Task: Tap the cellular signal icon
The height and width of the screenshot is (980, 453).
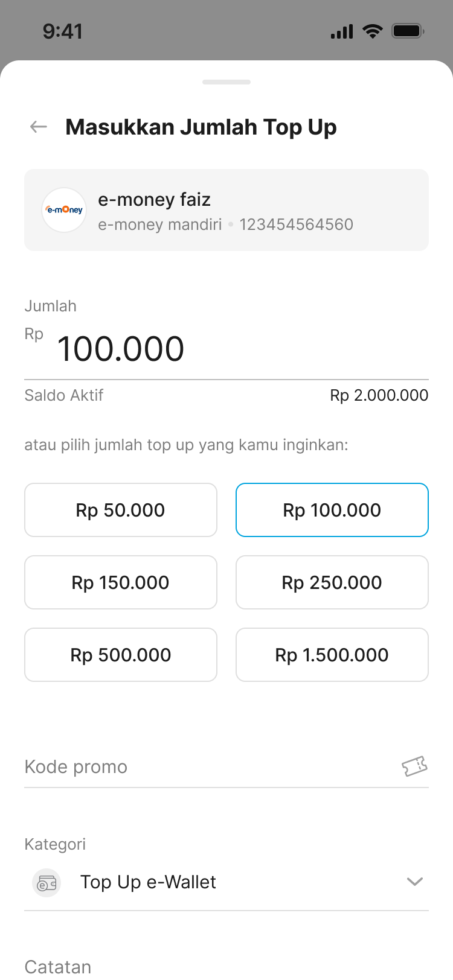Action: [342, 31]
